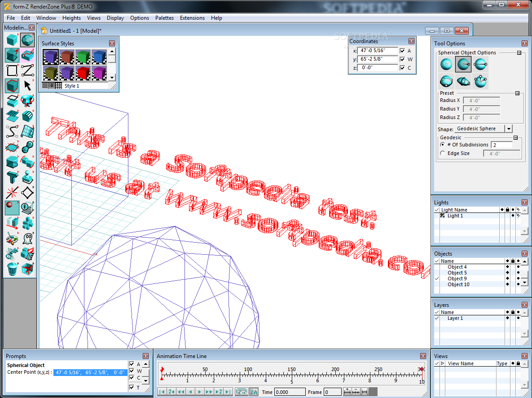This screenshot has width=532, height=398.
Task: Pick the bright red surface style swatch
Action: (x=83, y=73)
